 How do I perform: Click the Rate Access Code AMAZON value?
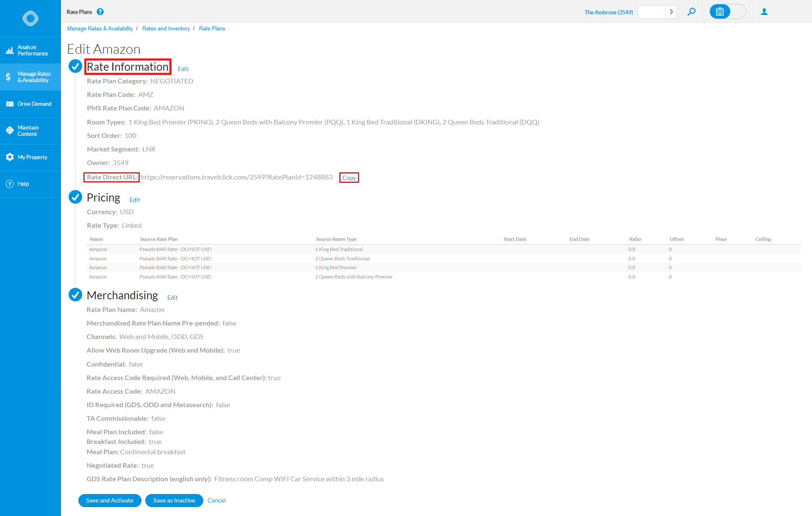pos(160,392)
